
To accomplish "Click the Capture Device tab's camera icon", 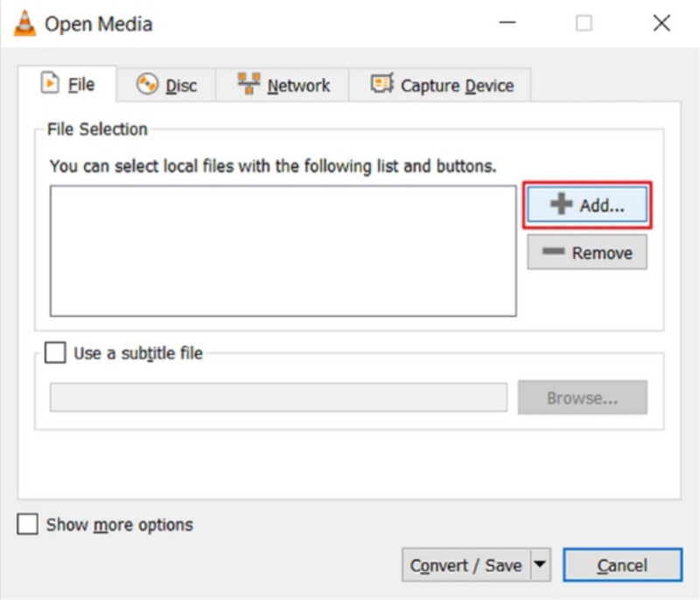I will tap(381, 85).
